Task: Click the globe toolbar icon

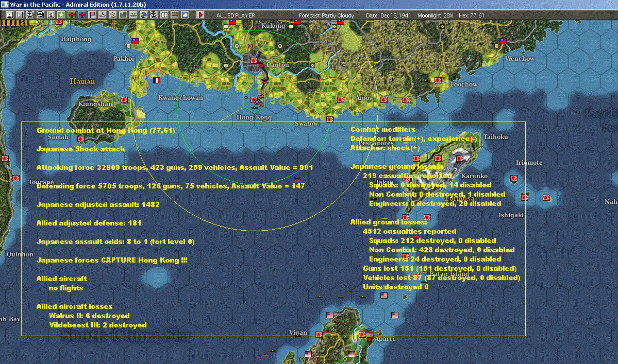Action: [143, 15]
